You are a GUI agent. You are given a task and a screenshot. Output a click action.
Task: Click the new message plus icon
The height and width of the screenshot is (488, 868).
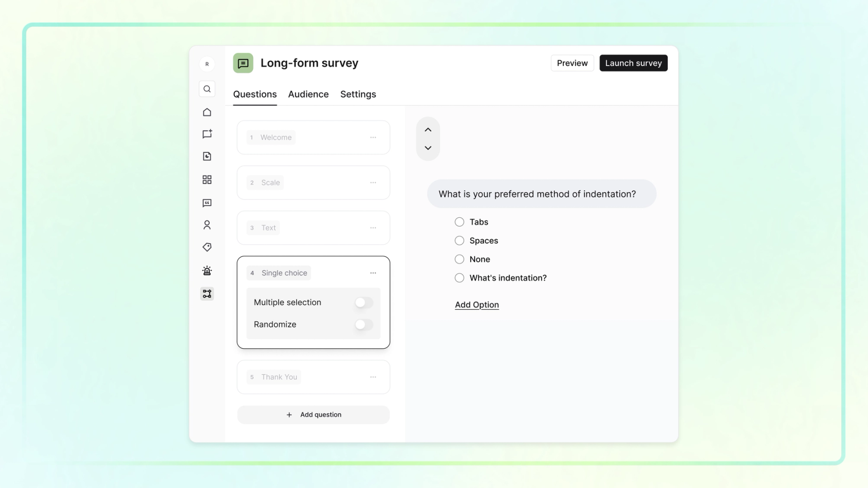point(207,134)
